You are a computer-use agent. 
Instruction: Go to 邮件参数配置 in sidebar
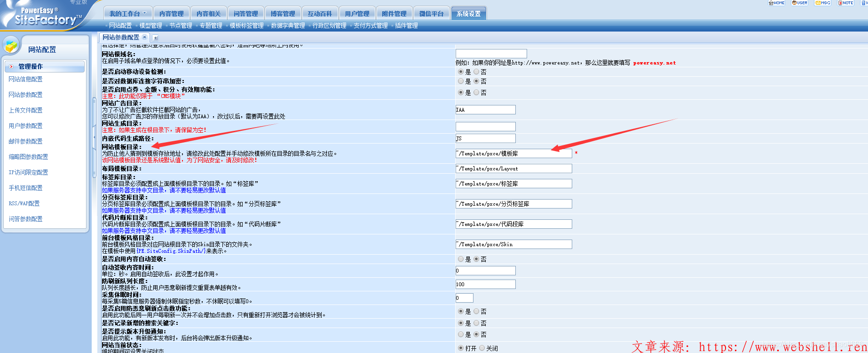click(x=25, y=141)
